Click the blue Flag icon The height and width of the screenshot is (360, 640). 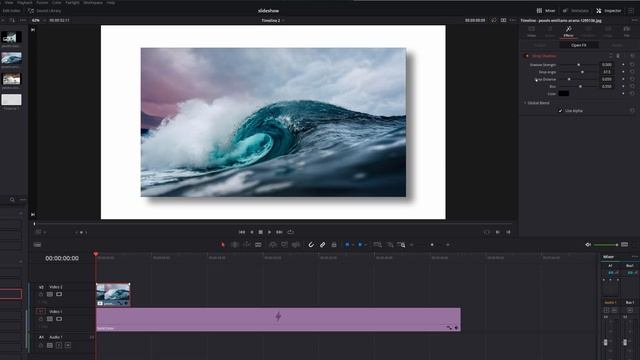click(x=347, y=244)
